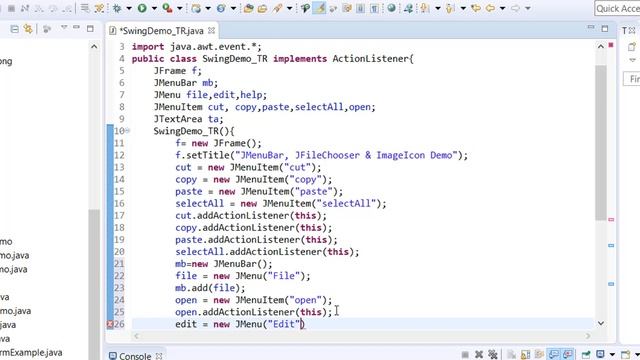Click the editor vertical scrollbar up arrow
Image resolution: width=640 pixels, height=360 pixels.
pos(601,47)
